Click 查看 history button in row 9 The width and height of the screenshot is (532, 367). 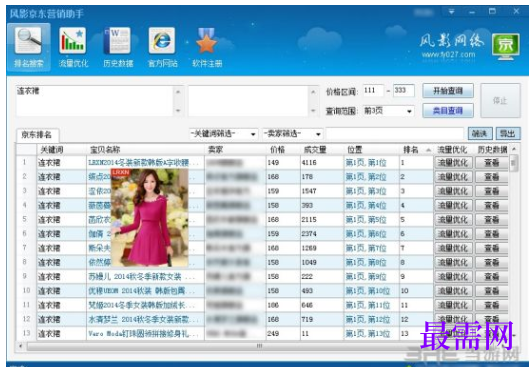[x=491, y=277]
